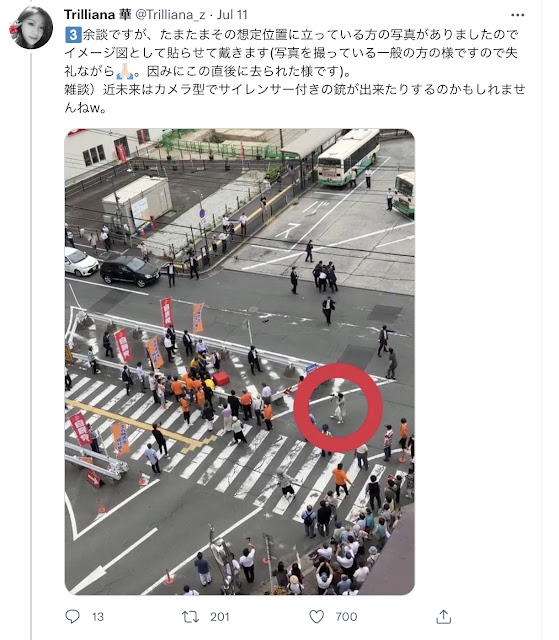This screenshot has height=640, width=559.
Task: Click the blue number 3 keycap emoji
Action: (x=73, y=35)
